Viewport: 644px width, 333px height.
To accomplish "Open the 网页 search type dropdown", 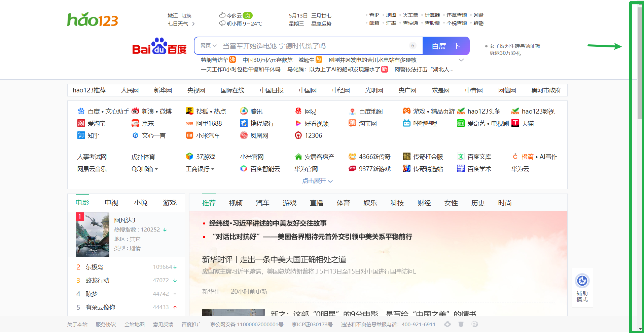I will [x=208, y=46].
